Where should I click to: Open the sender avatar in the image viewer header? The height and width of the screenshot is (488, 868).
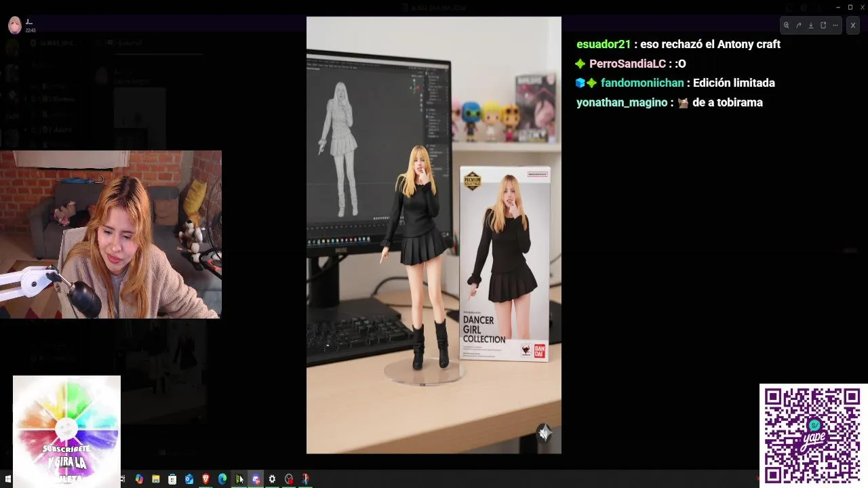coord(14,25)
